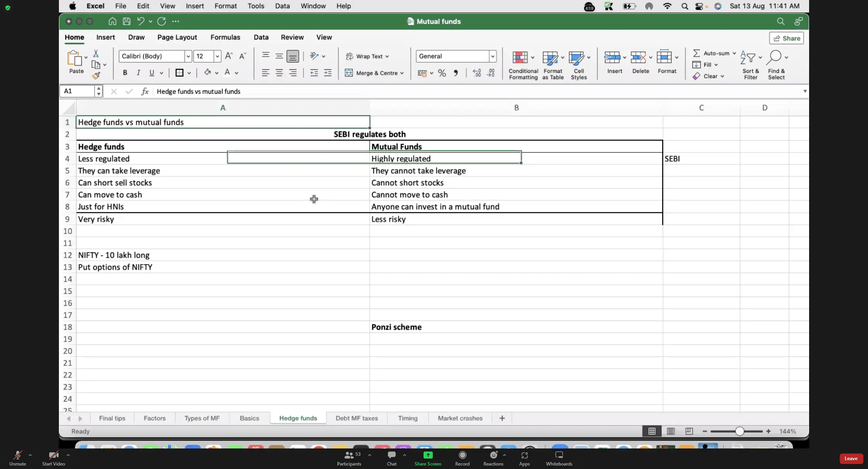The image size is (868, 469).
Task: Increase font size with large A icon
Action: coord(229,56)
